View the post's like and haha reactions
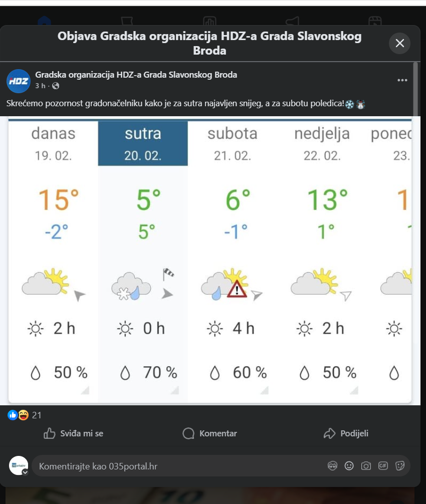Viewport: 426px width, 504px height. pyautogui.click(x=18, y=415)
